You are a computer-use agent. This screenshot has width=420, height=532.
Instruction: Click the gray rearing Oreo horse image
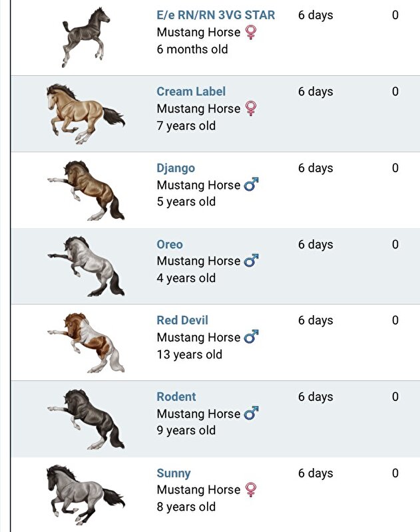pos(86,267)
